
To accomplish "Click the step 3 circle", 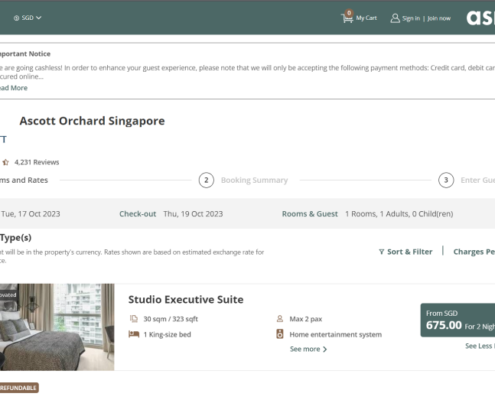I will (x=446, y=180).
